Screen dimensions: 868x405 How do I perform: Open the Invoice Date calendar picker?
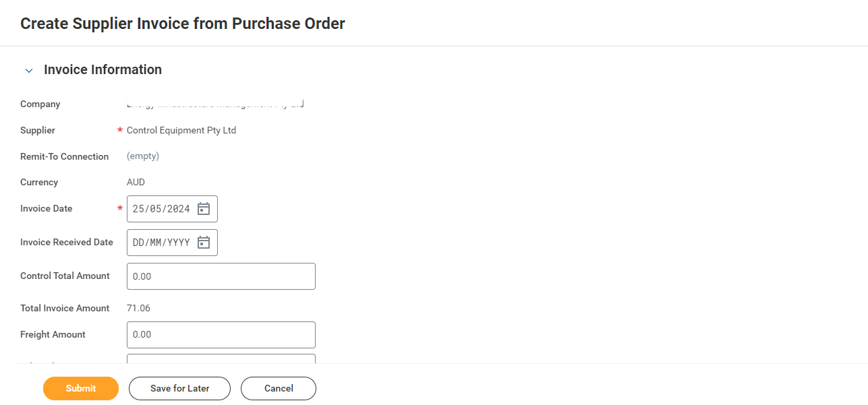[204, 209]
